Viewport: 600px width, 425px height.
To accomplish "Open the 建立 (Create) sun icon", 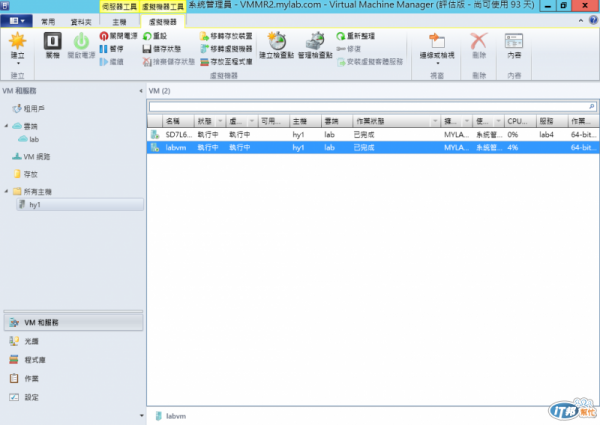I will (17, 41).
